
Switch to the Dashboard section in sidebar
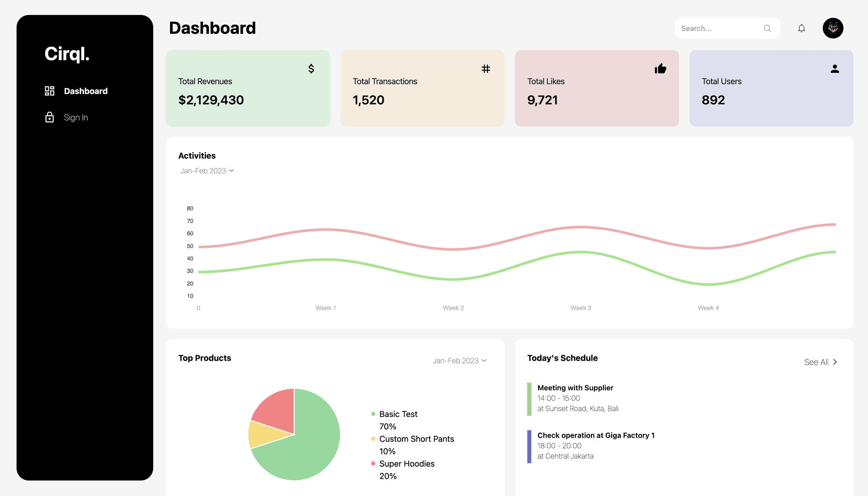click(86, 91)
